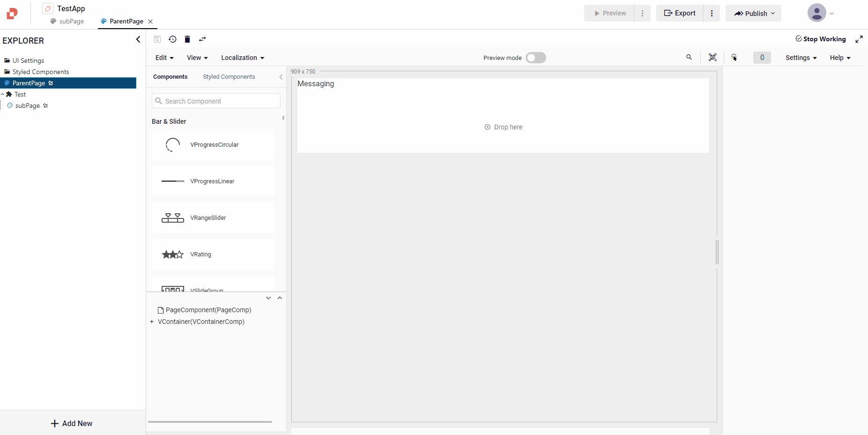Expand the VContainer node with plus
The image size is (868, 435).
pos(152,322)
